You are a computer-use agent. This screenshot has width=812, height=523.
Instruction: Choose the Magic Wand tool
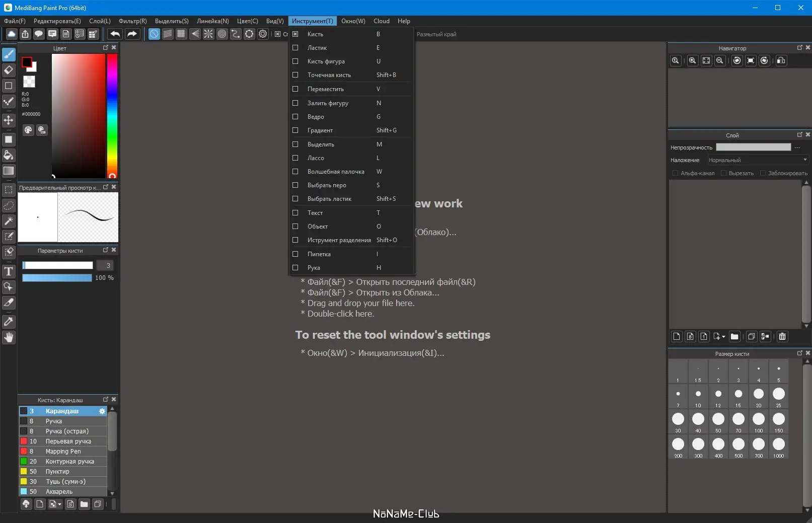9,221
